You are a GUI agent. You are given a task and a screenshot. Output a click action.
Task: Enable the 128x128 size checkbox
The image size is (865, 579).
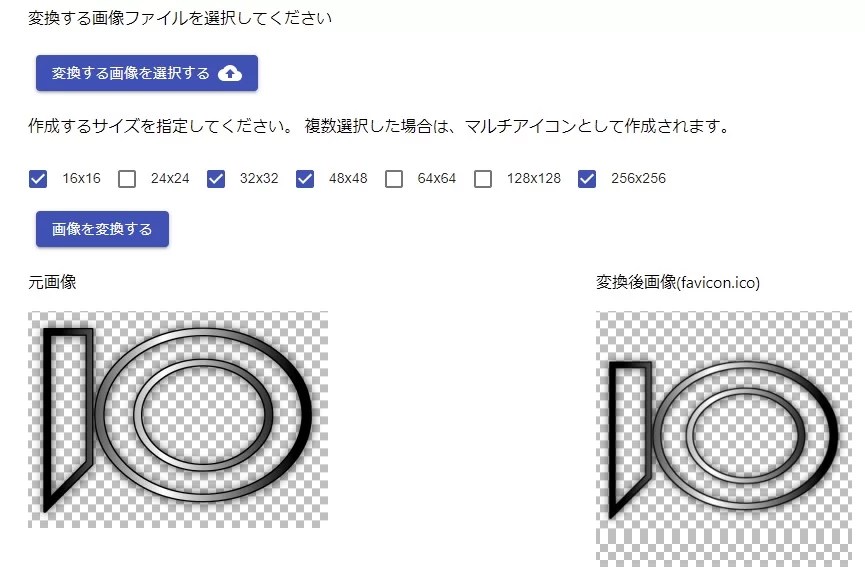pyautogui.click(x=483, y=179)
